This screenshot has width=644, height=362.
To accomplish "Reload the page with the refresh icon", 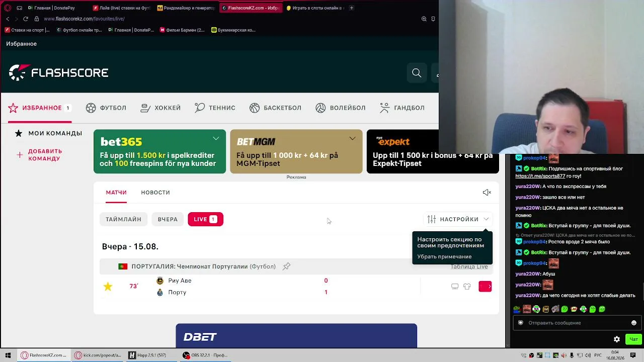I will (x=26, y=19).
